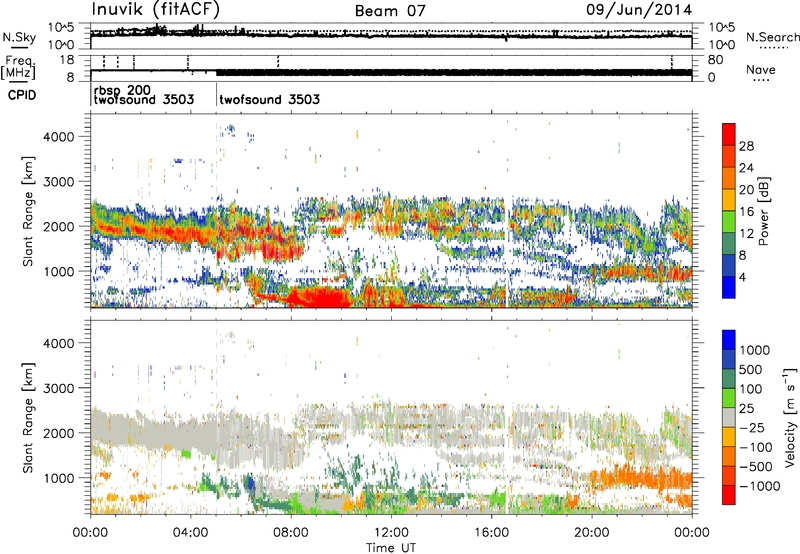Click the "N.Search" legend label

click(772, 37)
